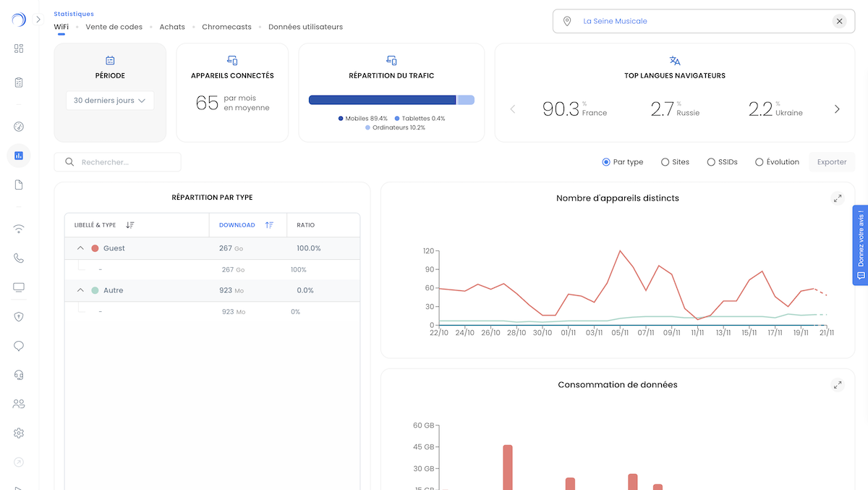
Task: Open the TV screen icon in sidebar
Action: 19,287
